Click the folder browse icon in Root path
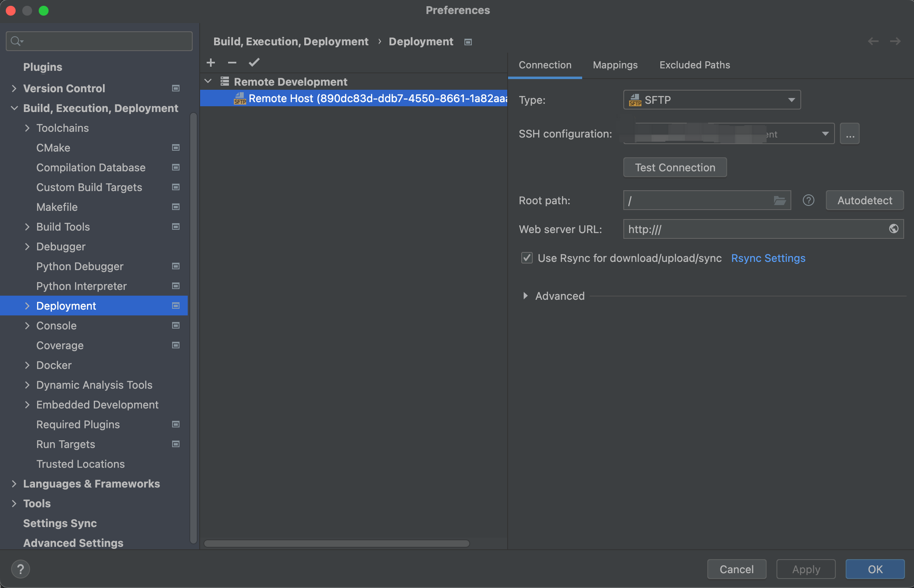This screenshot has height=588, width=914. click(779, 201)
